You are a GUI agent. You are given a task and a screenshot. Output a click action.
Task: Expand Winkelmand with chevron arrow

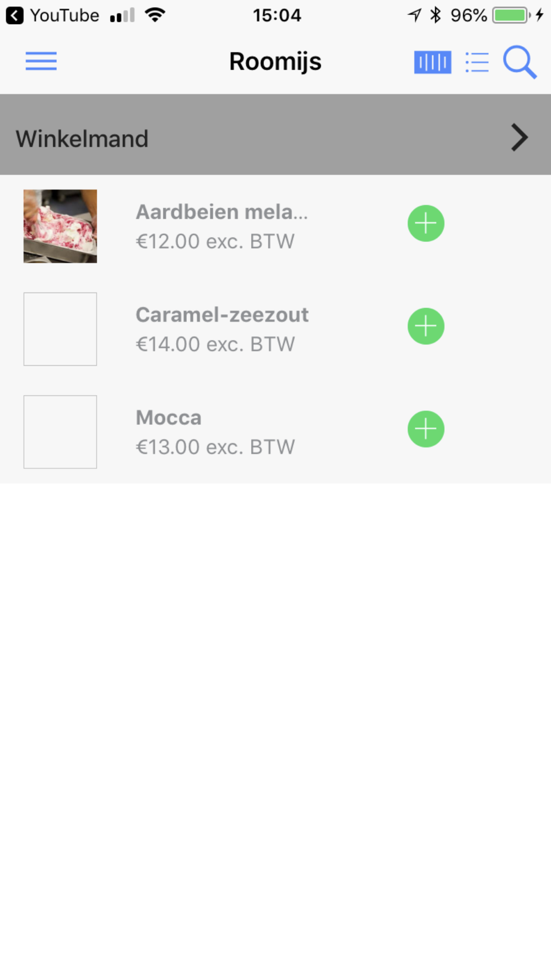tap(519, 137)
